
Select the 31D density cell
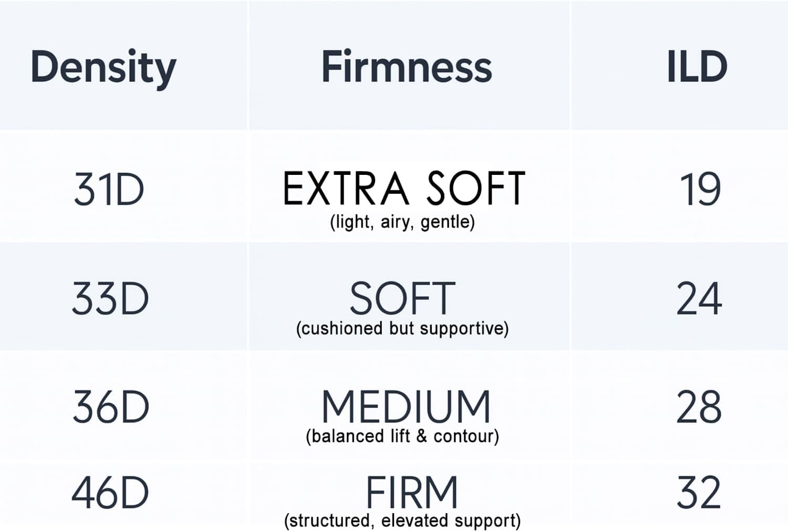[x=109, y=190]
